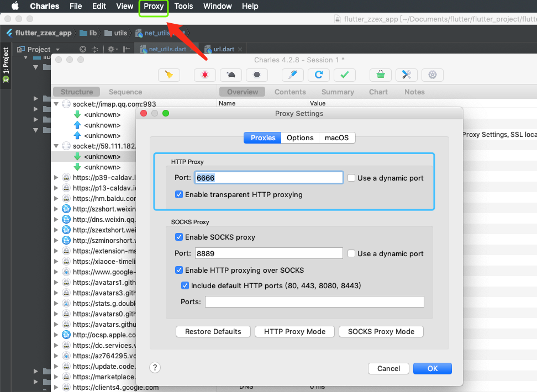Open Tools via the wrench and screwdriver icon
This screenshot has width=537, height=392.
click(x=407, y=75)
